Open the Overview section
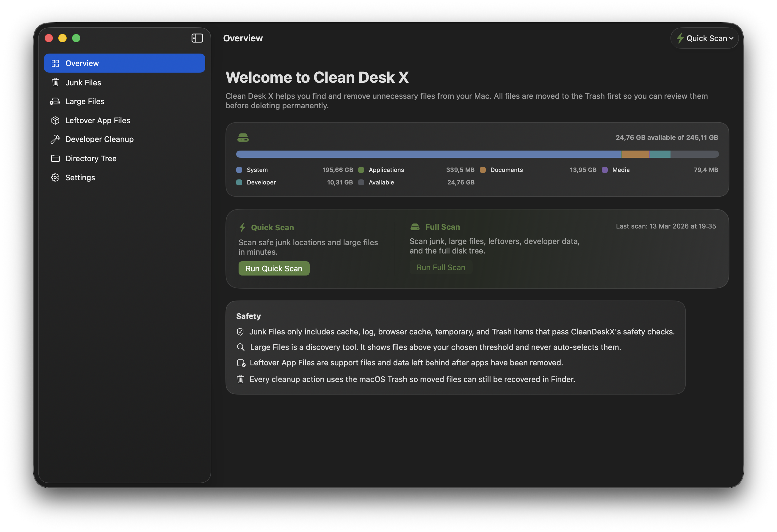 coord(124,63)
